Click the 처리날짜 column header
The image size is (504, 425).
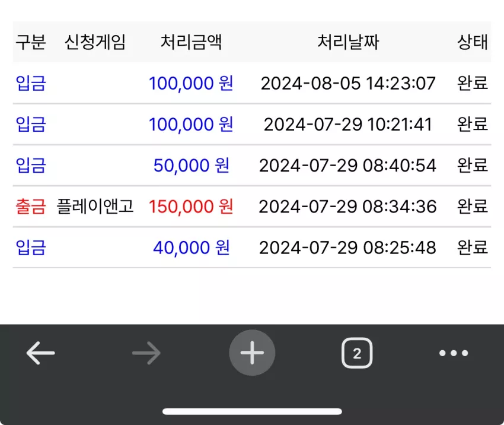(x=348, y=42)
